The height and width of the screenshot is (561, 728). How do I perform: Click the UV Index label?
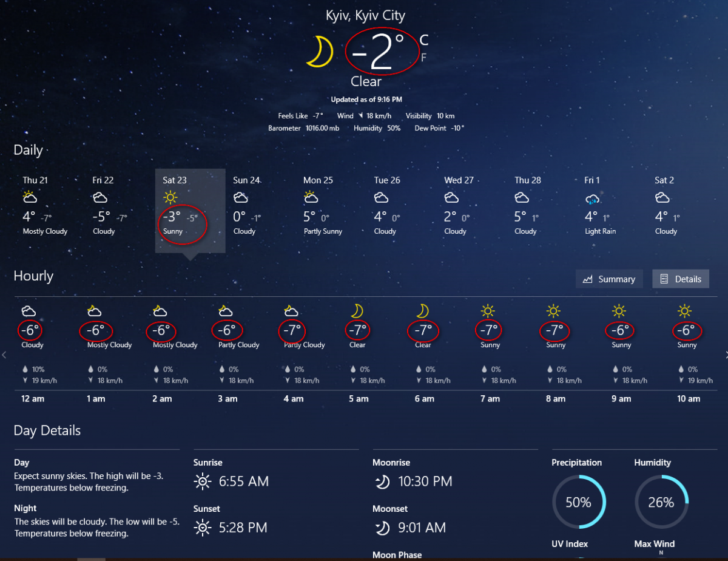click(570, 544)
